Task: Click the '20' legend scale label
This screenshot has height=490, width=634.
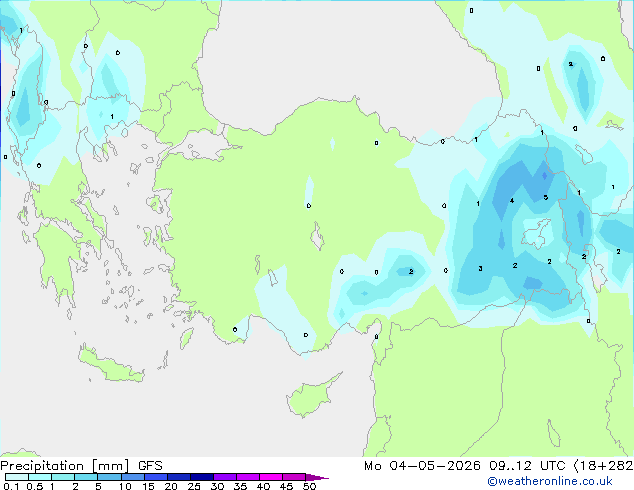Action: pyautogui.click(x=171, y=486)
